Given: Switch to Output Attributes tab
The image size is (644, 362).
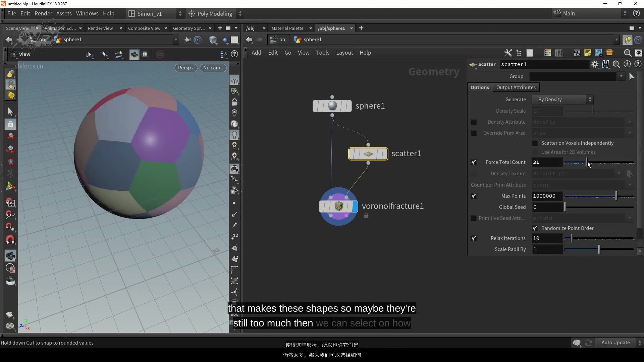Looking at the screenshot, I should (x=516, y=87).
